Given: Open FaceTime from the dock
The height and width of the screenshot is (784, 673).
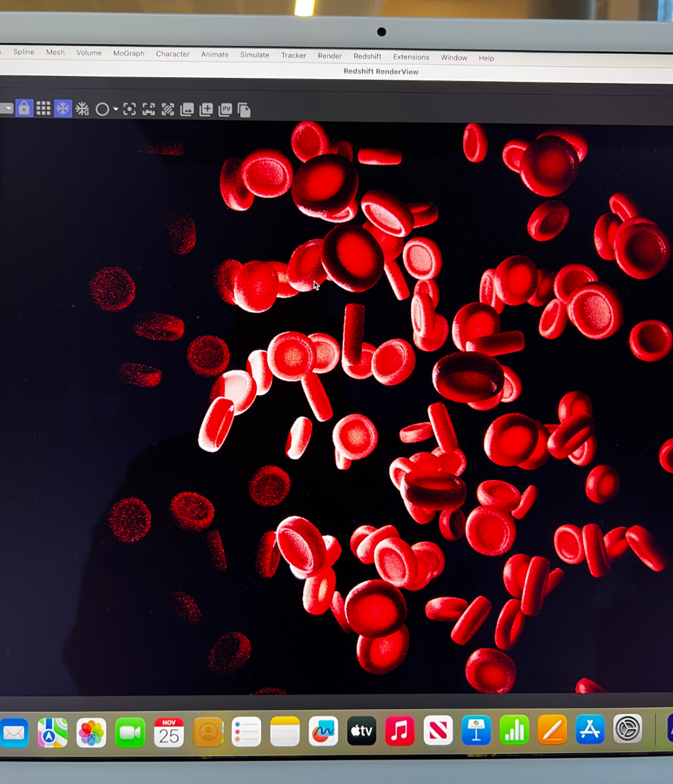Looking at the screenshot, I should (x=130, y=733).
